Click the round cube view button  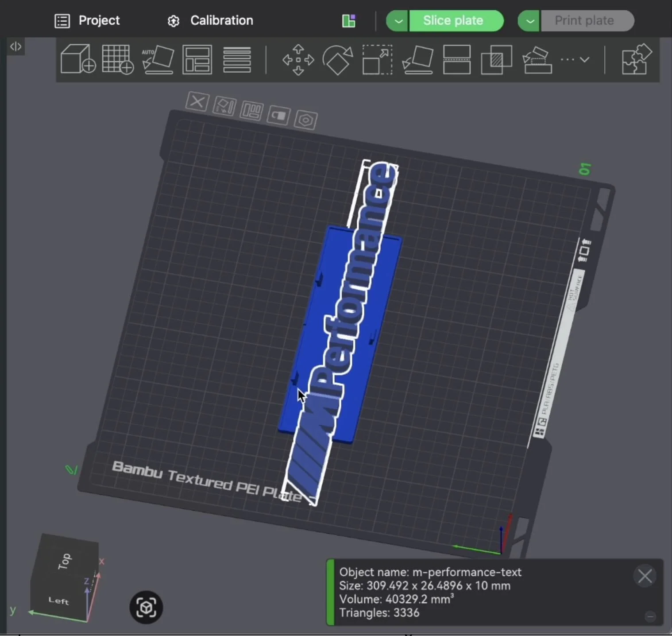(146, 607)
